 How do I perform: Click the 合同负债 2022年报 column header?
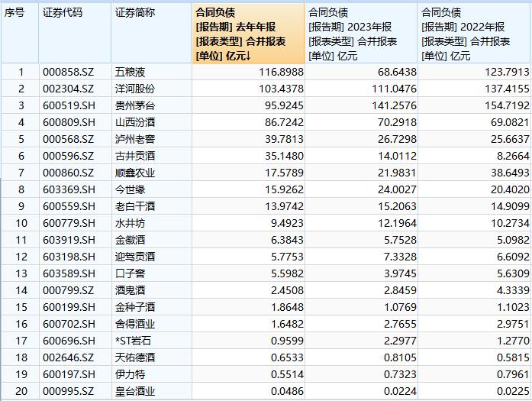(474, 34)
